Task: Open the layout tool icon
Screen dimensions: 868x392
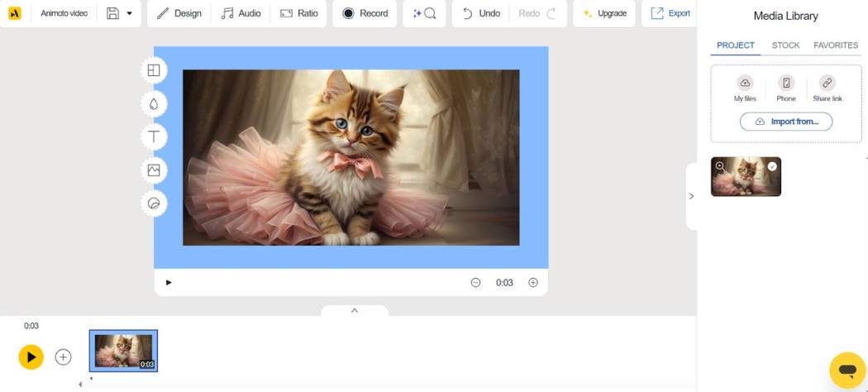Action: [x=154, y=70]
